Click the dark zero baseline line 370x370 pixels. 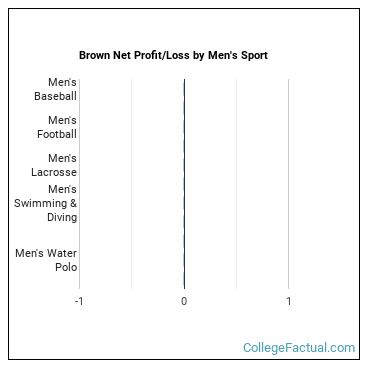pos(184,184)
